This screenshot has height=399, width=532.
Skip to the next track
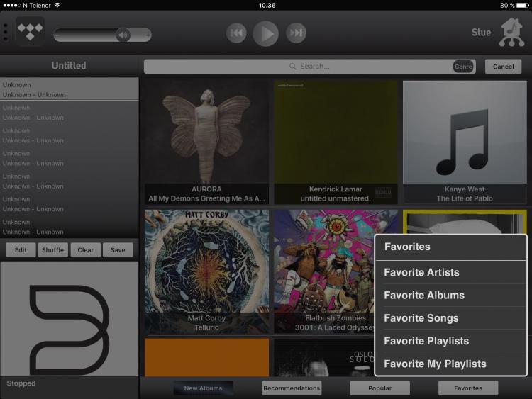coord(296,33)
